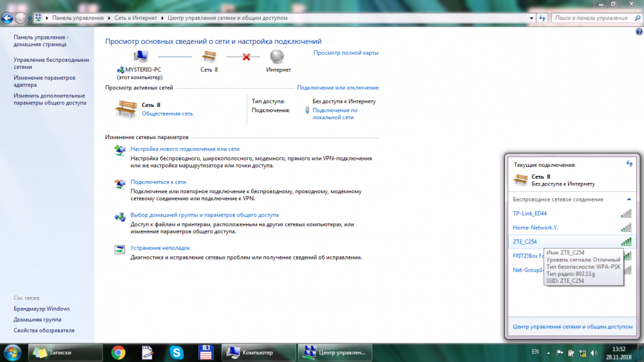Open Google Chrome from the taskbar
This screenshot has height=362, width=644.
pyautogui.click(x=118, y=352)
